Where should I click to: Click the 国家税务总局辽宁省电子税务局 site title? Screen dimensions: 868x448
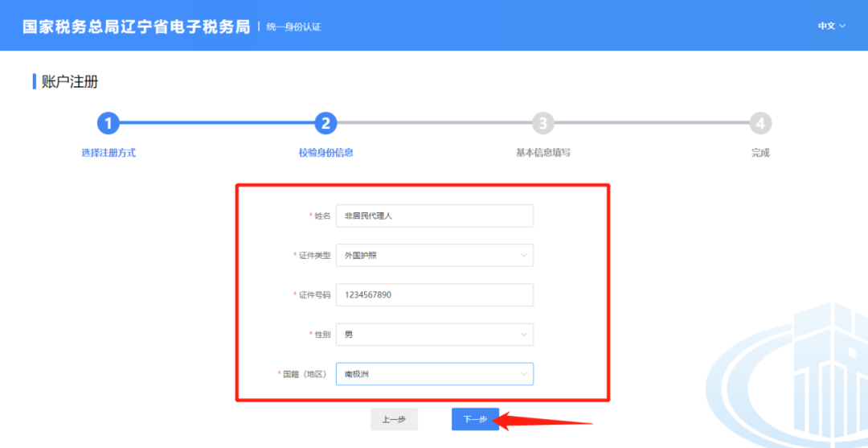click(136, 27)
